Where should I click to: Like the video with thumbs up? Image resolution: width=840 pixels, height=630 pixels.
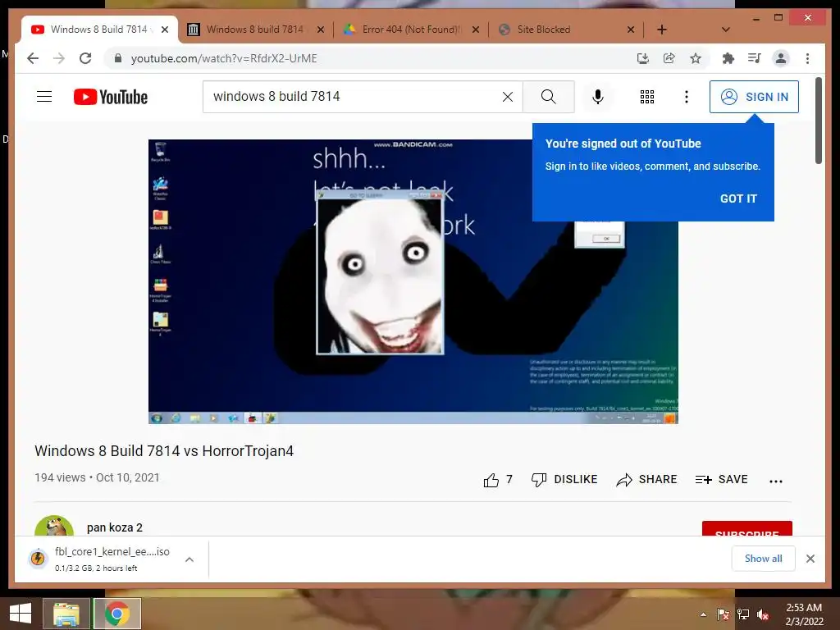pos(498,480)
